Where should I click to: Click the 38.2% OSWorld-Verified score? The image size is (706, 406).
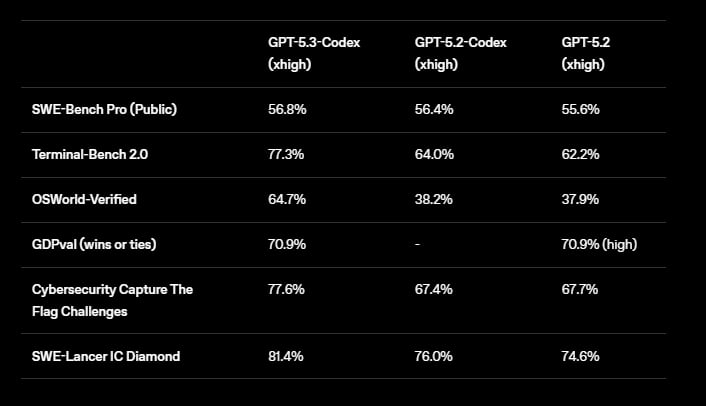434,199
